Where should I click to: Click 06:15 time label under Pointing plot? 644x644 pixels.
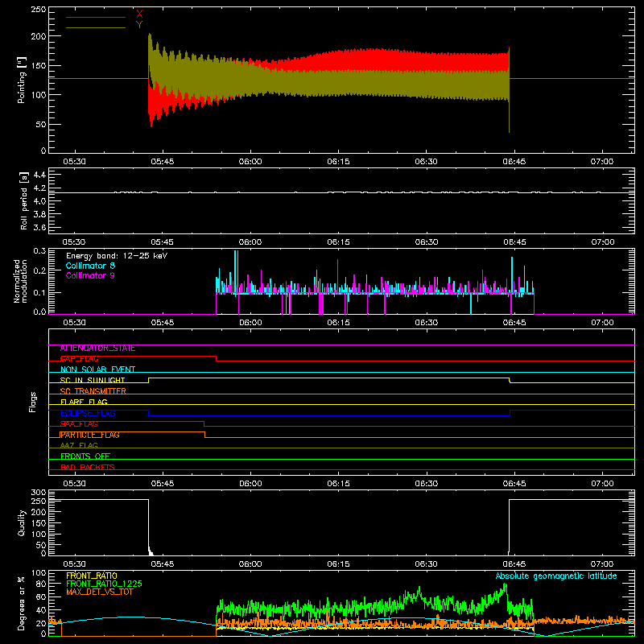[x=338, y=162]
